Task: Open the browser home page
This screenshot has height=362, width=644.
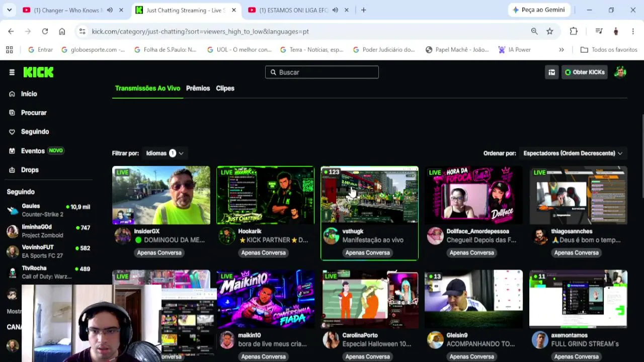Action: coord(62,31)
